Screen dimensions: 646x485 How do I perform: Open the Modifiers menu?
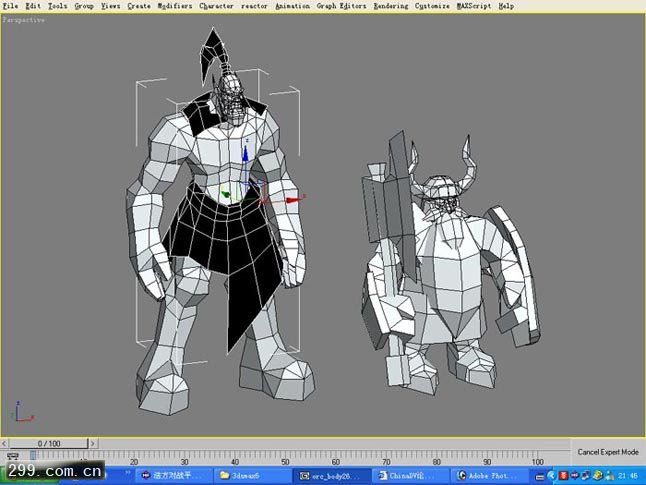coord(175,6)
